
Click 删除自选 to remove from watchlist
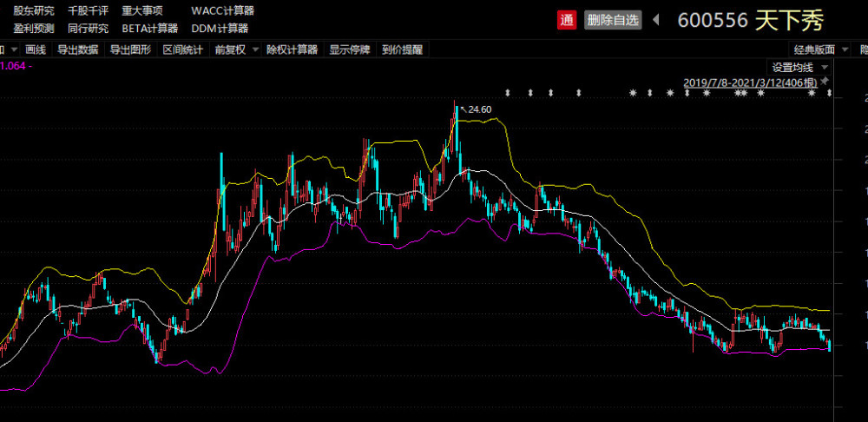point(613,21)
